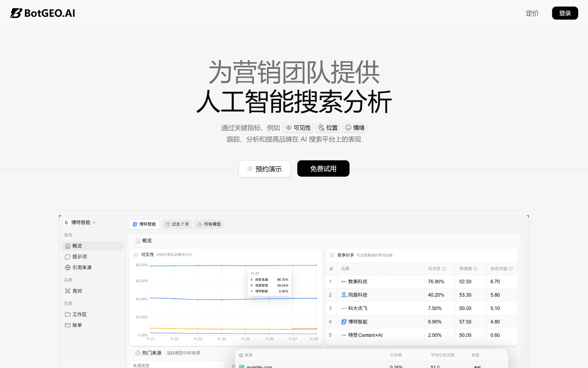The width and height of the screenshot is (588, 368).
Task: Select the 特赞 Content+AI row
Action: [x=421, y=335]
